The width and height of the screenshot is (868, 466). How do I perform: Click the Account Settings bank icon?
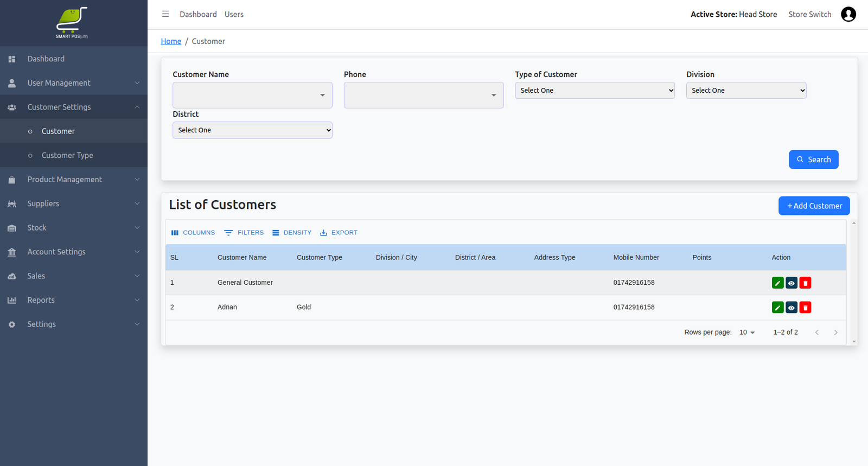tap(12, 252)
